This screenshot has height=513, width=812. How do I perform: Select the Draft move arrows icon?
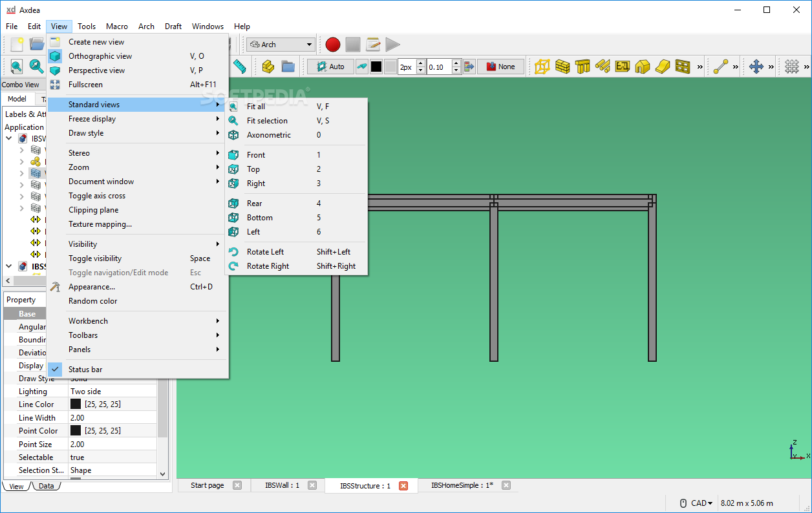756,67
